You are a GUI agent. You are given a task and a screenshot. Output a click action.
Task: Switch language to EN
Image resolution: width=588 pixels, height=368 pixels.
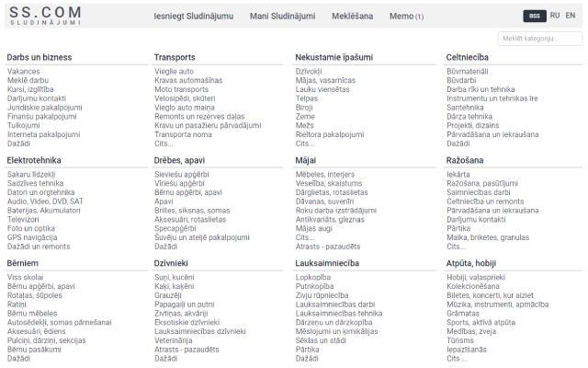(x=571, y=16)
